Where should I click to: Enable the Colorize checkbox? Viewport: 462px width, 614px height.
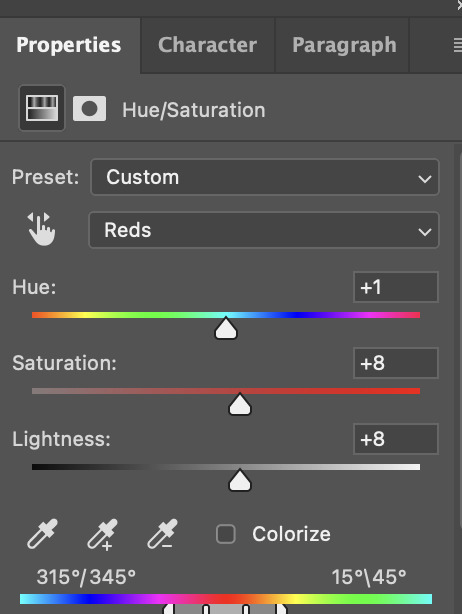point(226,534)
